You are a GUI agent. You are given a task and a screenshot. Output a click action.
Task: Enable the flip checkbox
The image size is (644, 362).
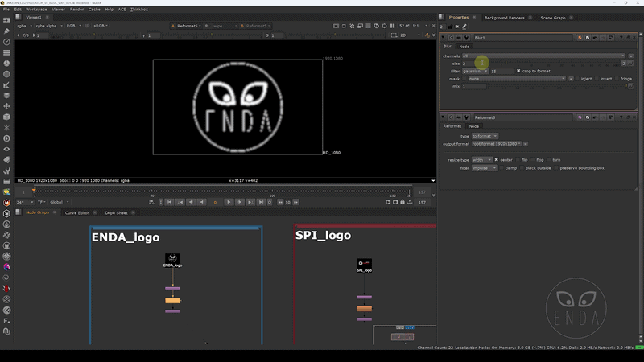pyautogui.click(x=518, y=159)
